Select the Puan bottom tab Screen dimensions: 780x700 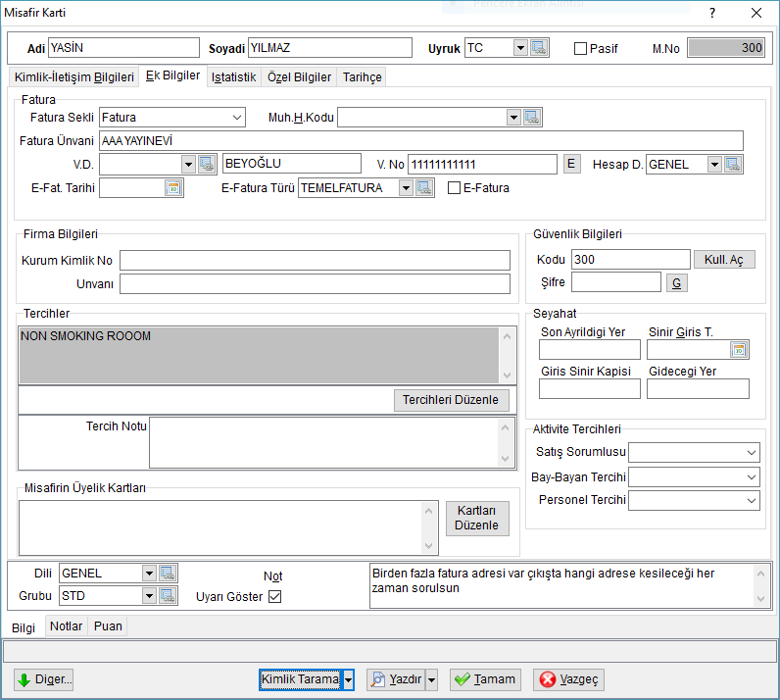point(108,626)
